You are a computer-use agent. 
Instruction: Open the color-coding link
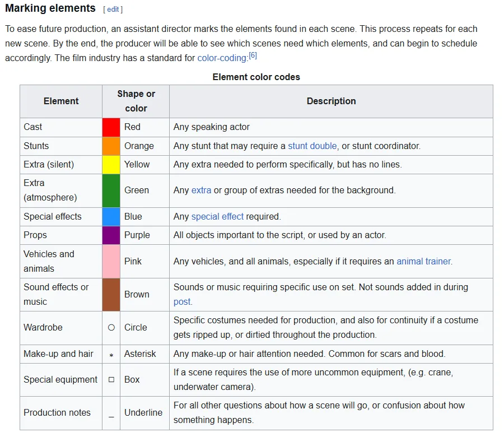[222, 58]
